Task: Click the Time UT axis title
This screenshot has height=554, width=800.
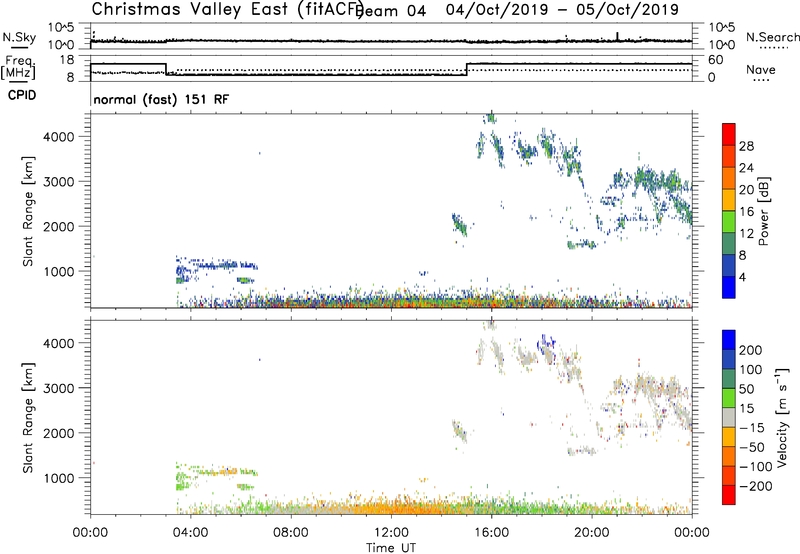Action: tap(391, 548)
